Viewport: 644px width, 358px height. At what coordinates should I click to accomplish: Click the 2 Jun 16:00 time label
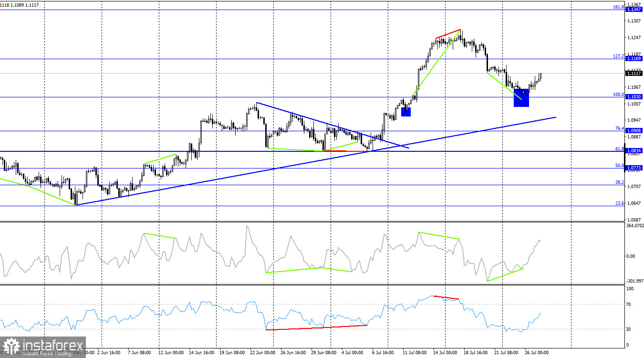109,353
